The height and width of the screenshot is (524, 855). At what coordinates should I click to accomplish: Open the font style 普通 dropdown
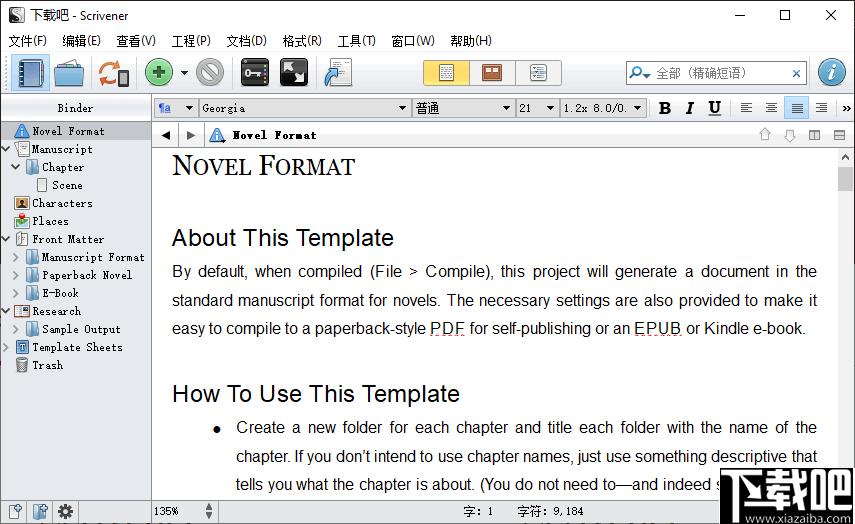(463, 108)
